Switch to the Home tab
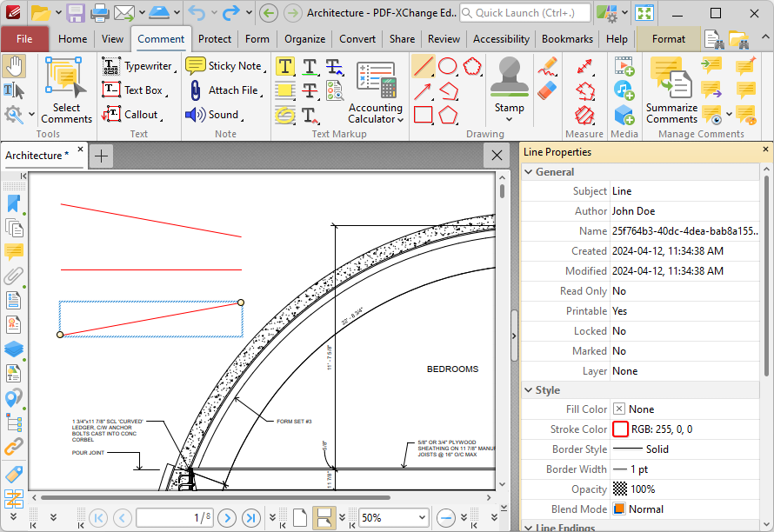The height and width of the screenshot is (532, 774). (72, 39)
